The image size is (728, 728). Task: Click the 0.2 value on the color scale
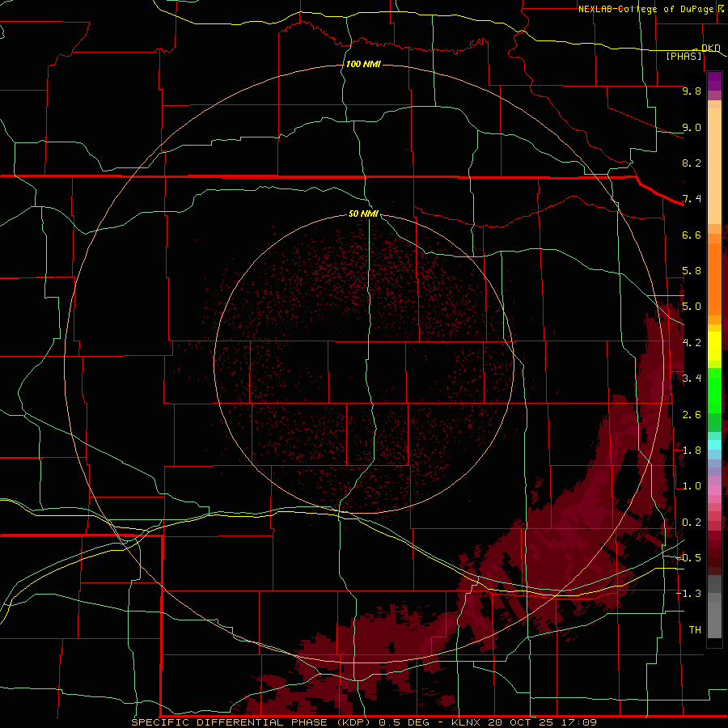tap(692, 523)
